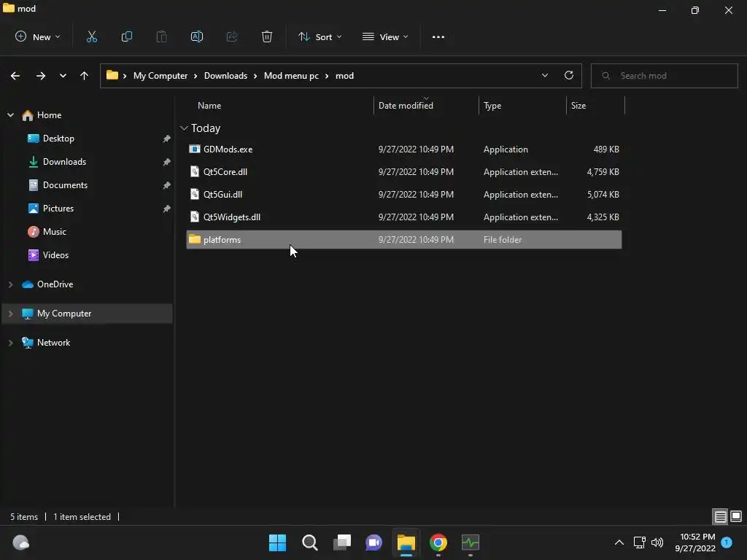The image size is (747, 560).
Task: Click in the Search mod field
Action: pos(664,76)
